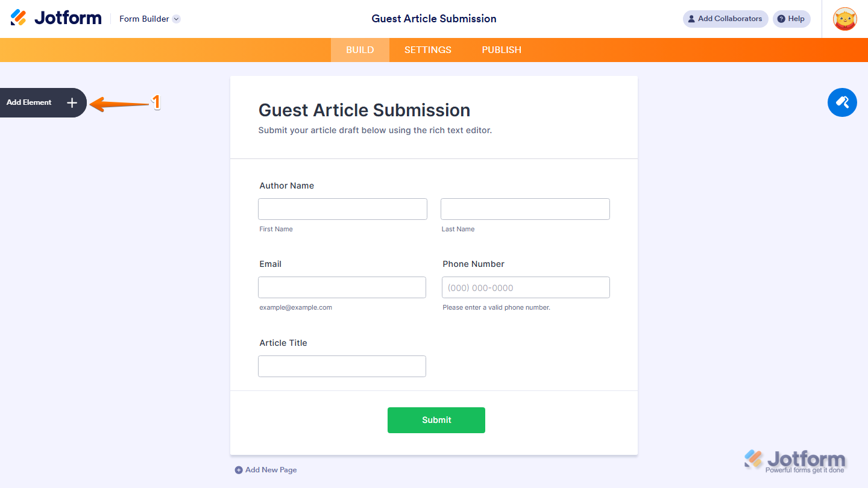Screen dimensions: 868x488
Task: Click the Phone Number input field
Action: click(525, 287)
